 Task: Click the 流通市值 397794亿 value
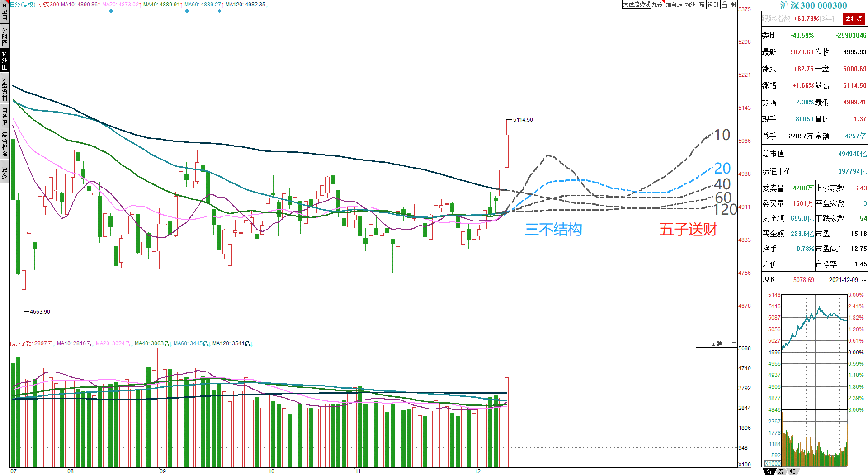(x=852, y=171)
